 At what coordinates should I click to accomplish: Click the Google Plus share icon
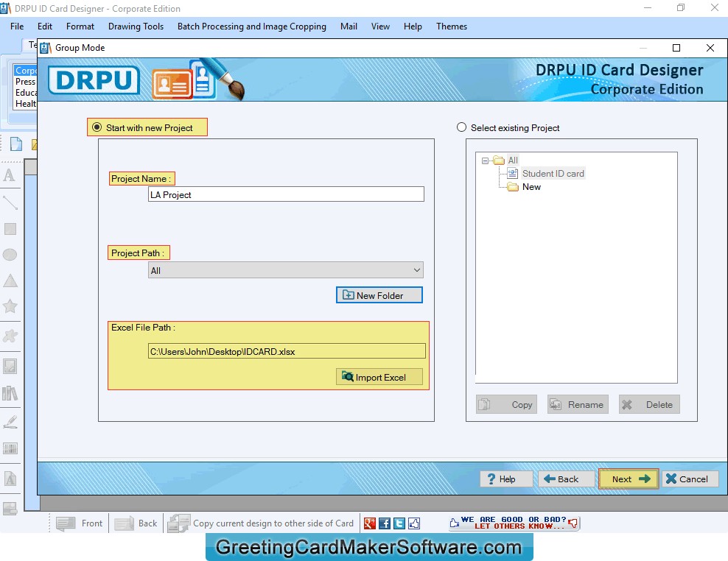[370, 523]
